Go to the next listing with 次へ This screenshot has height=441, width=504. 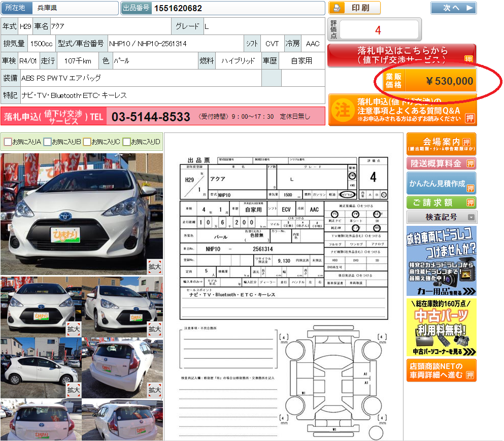[453, 8]
